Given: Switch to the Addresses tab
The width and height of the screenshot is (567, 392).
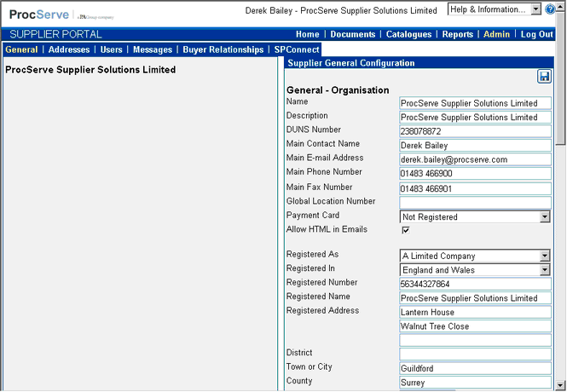Looking at the screenshot, I should point(69,49).
